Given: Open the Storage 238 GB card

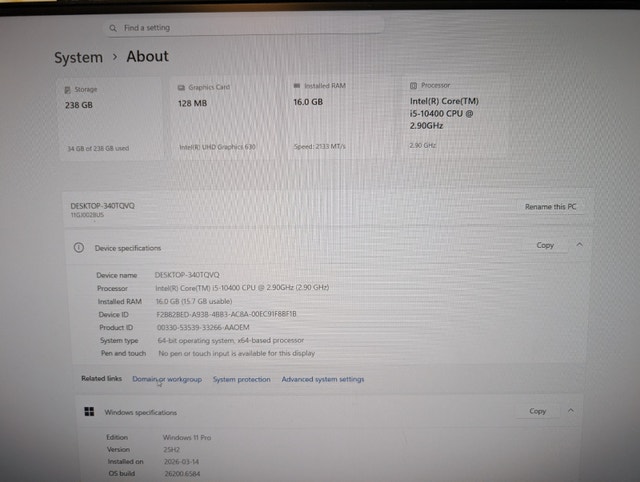Looking at the screenshot, I should [x=111, y=119].
